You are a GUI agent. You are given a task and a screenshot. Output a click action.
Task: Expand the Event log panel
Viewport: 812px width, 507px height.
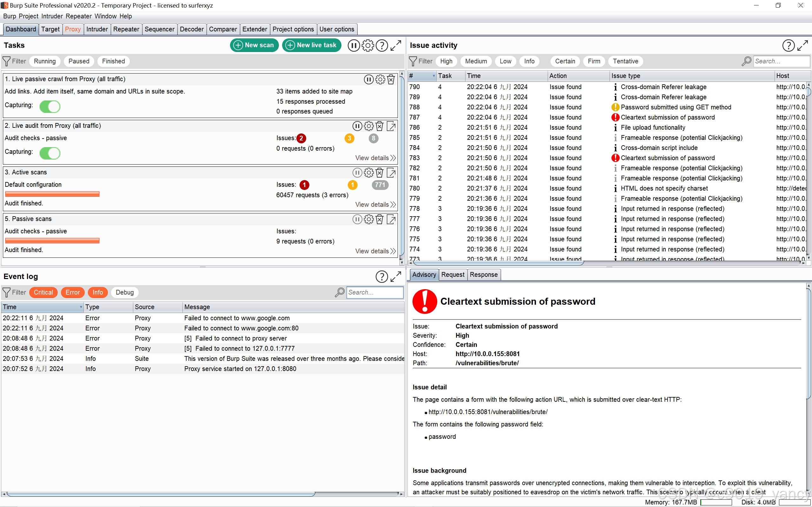396,276
